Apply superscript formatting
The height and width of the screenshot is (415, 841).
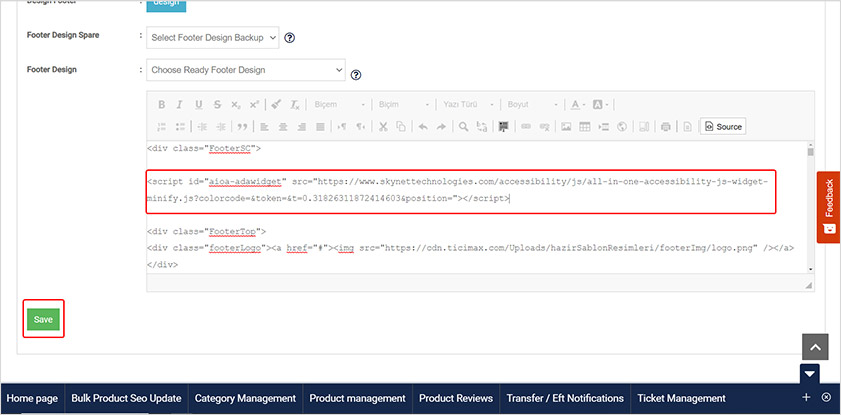pyautogui.click(x=255, y=105)
